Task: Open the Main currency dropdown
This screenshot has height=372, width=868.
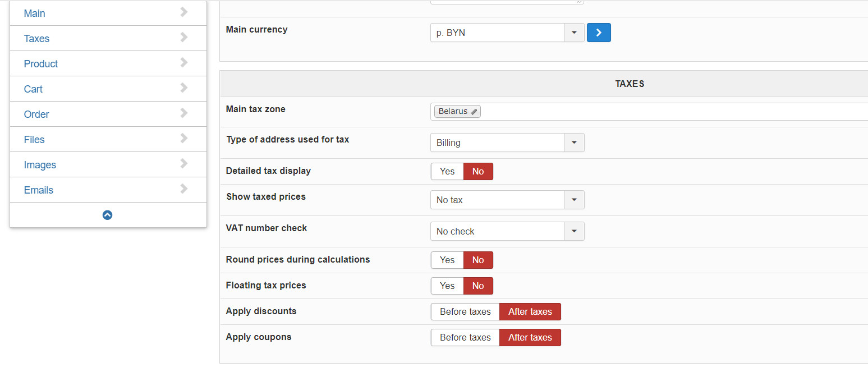Action: pos(574,33)
